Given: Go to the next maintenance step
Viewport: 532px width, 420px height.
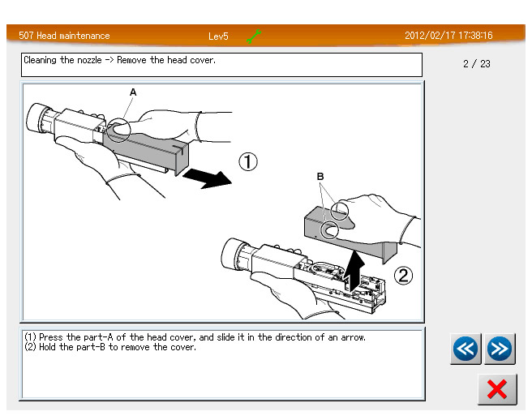Looking at the screenshot, I should 500,349.
